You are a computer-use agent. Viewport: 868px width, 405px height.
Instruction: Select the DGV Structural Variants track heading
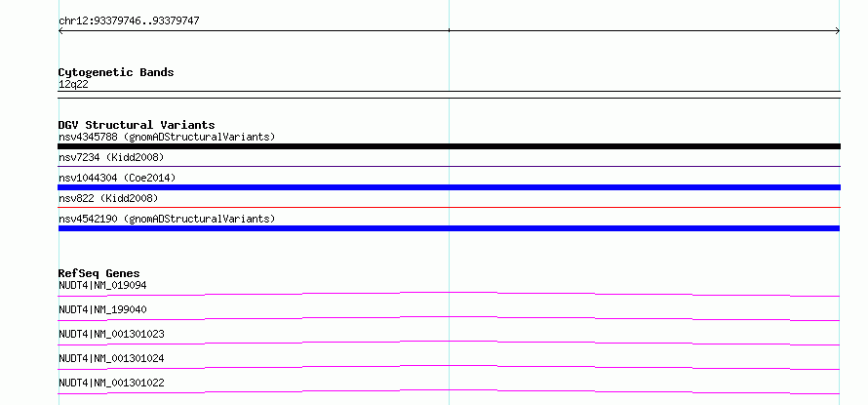click(x=137, y=125)
